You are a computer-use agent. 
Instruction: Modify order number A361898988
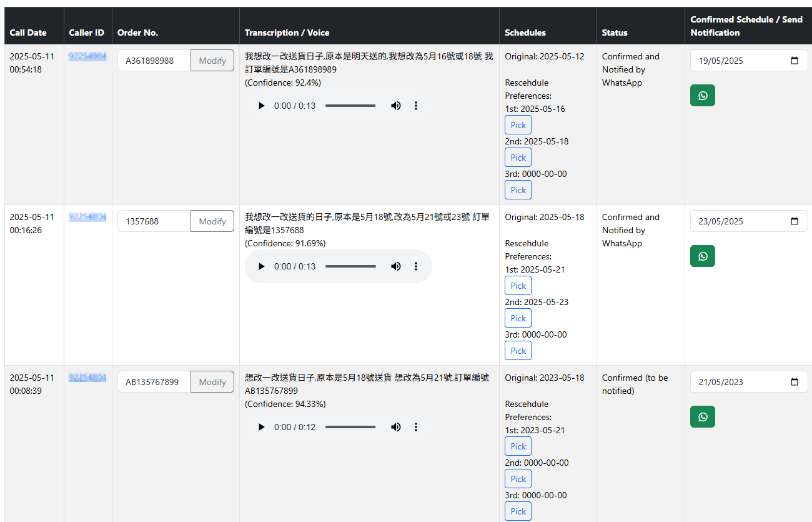point(212,61)
